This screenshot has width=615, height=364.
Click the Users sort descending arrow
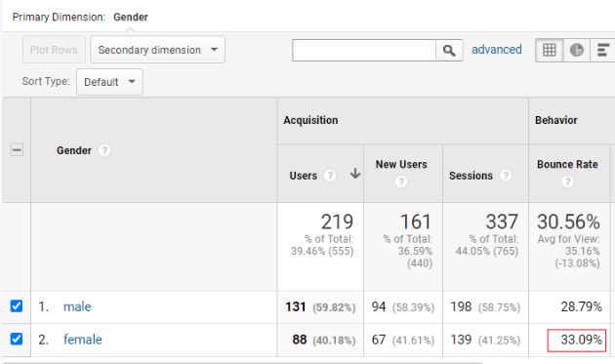[355, 174]
